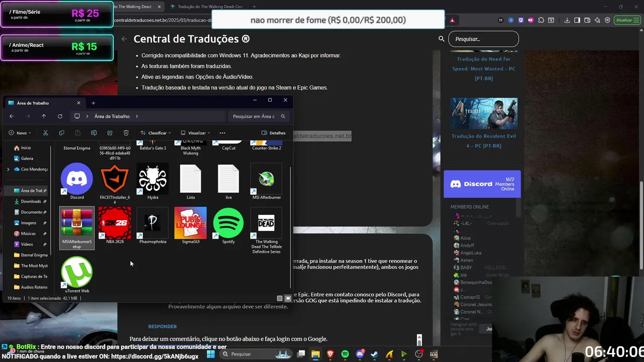Select the NBA 2K26 shortcut

[115, 226]
